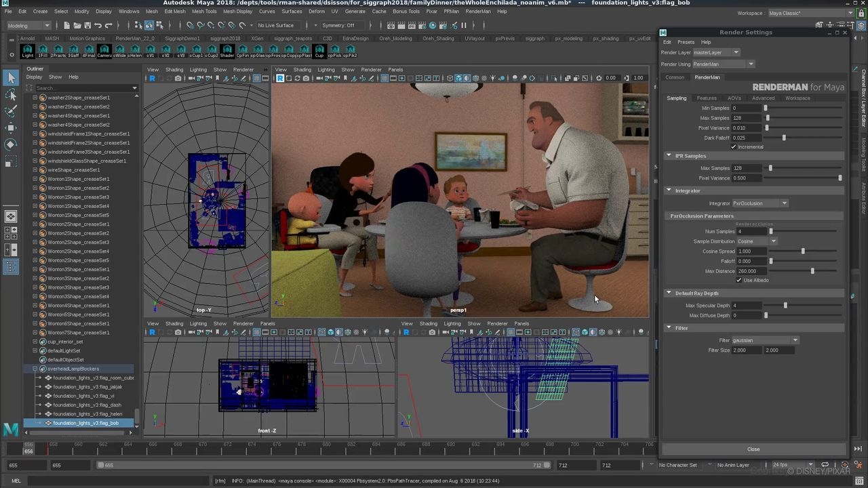
Task: Choose the Move tool in the toolbox
Action: 11,127
